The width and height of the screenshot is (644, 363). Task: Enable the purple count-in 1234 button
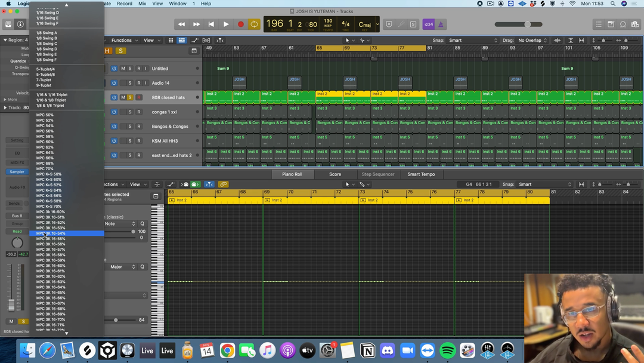click(x=428, y=24)
